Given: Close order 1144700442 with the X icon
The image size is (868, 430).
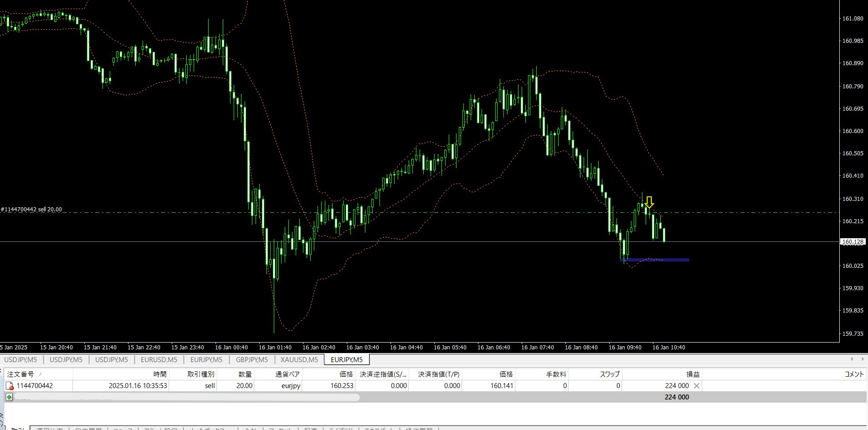Looking at the screenshot, I should click(x=696, y=386).
